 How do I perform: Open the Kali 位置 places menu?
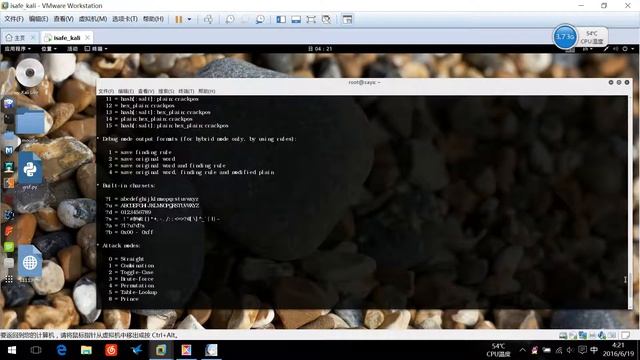(49, 49)
